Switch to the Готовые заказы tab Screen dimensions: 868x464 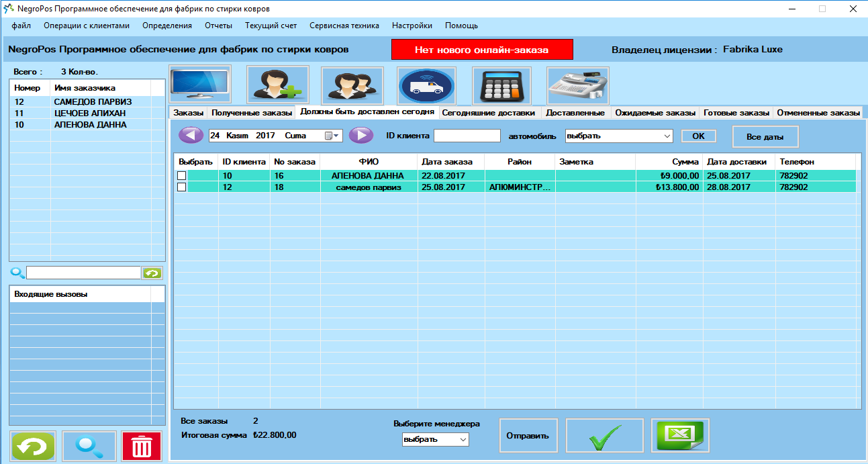click(736, 113)
